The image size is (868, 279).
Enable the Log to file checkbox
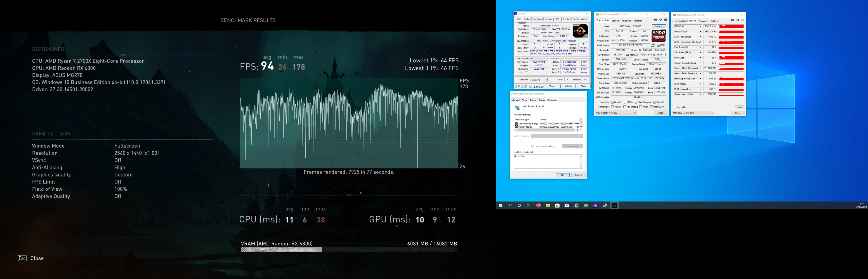click(x=675, y=107)
